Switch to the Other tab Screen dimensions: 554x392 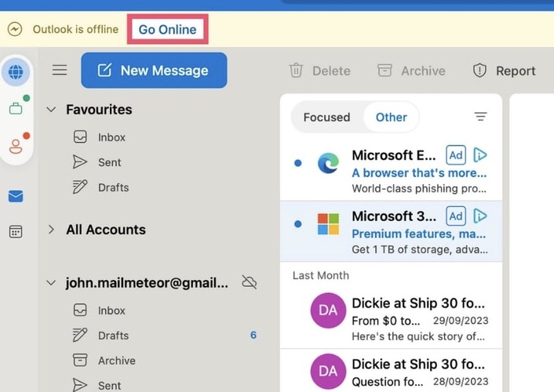click(391, 118)
